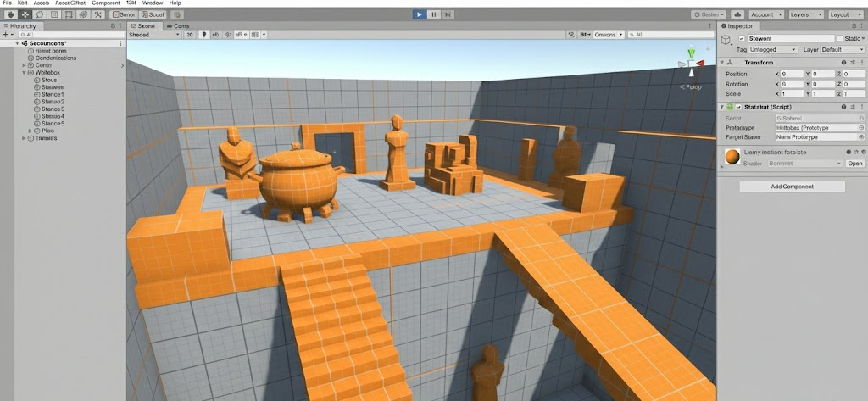Click the orange material preview sphere
868x401 pixels.
click(x=732, y=157)
